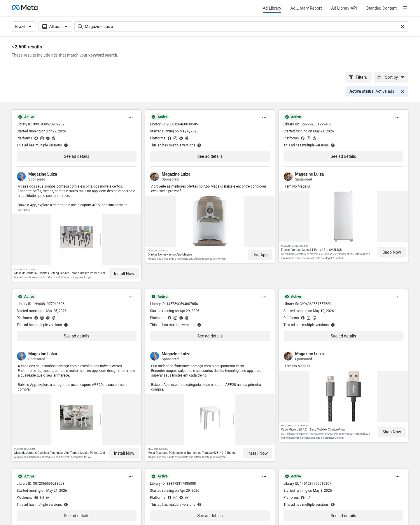
Task: Click the USB cable ad image
Action: coord(343,396)
